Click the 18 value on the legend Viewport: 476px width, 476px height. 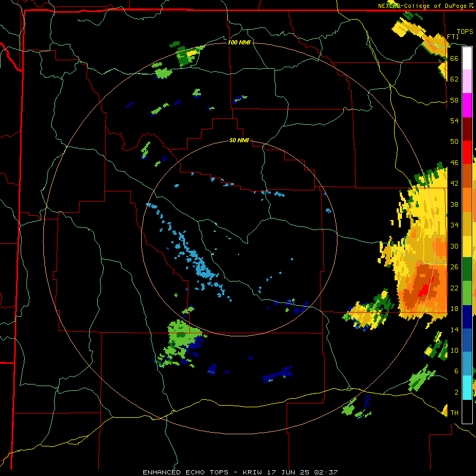[x=454, y=309]
